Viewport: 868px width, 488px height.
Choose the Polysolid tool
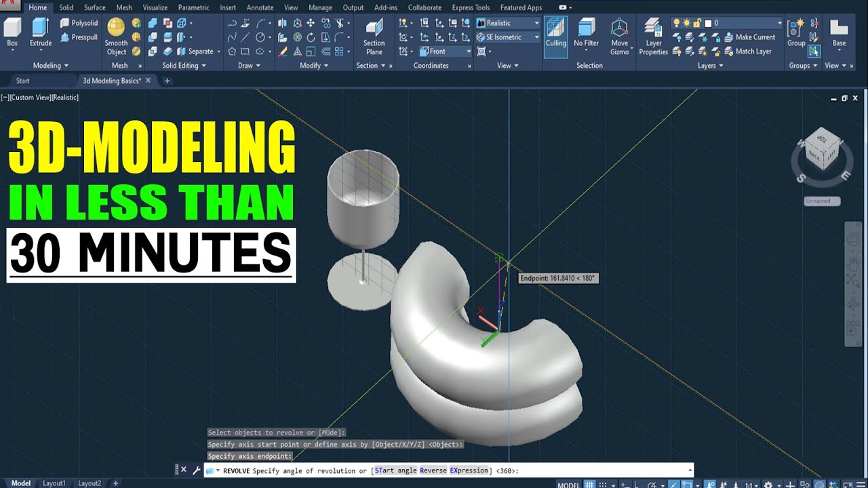pyautogui.click(x=79, y=23)
